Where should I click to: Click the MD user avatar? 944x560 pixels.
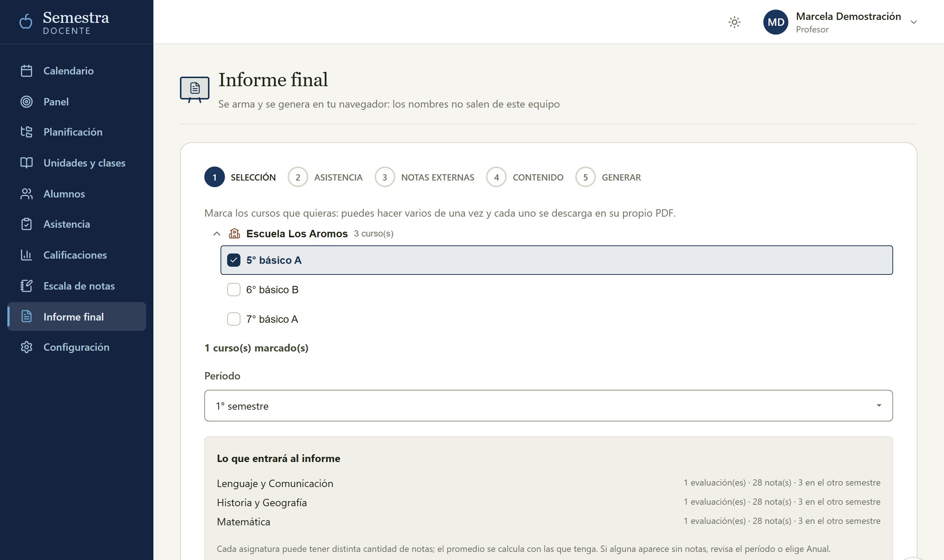(775, 22)
